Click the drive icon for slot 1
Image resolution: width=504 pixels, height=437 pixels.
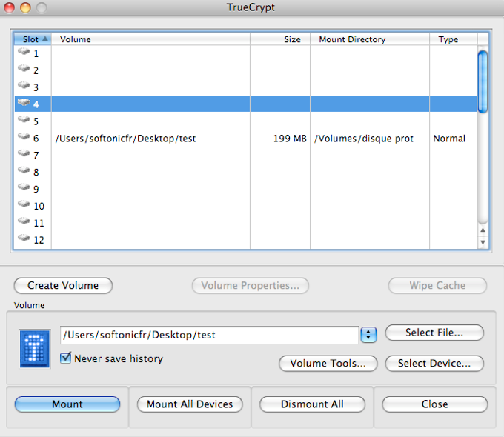click(x=24, y=51)
